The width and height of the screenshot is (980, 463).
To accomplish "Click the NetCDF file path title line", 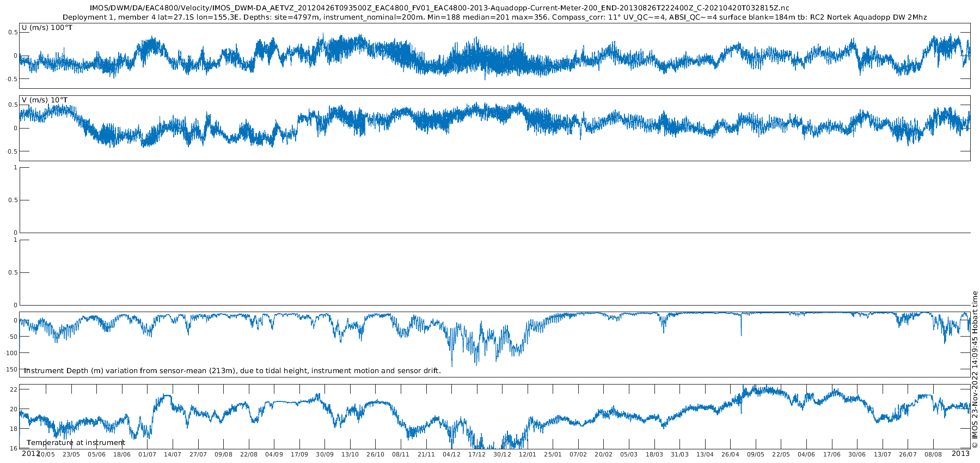I will pyautogui.click(x=439, y=8).
